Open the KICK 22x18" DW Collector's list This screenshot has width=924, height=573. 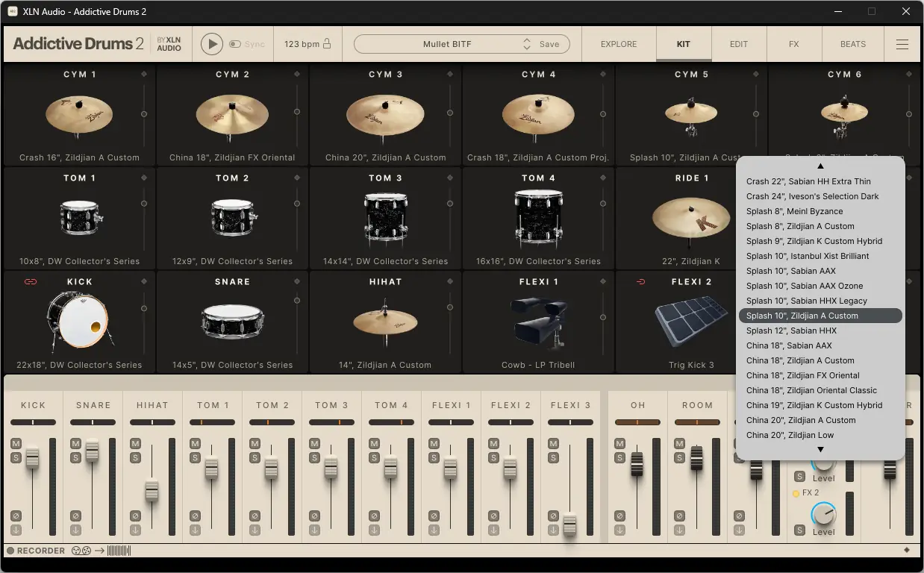pos(80,365)
